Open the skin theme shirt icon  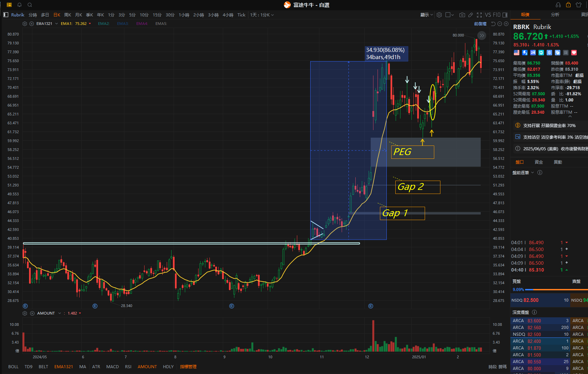click(578, 5)
